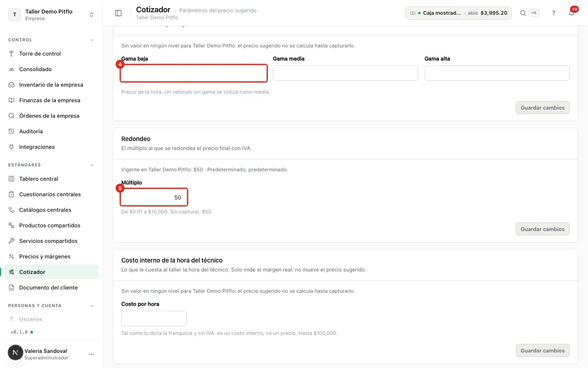Click the Tablero central icon
The width and height of the screenshot is (588, 368).
(11, 179)
